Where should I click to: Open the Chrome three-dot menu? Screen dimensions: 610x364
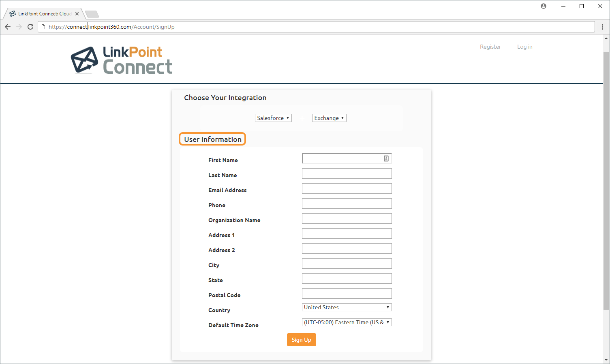[x=602, y=27]
